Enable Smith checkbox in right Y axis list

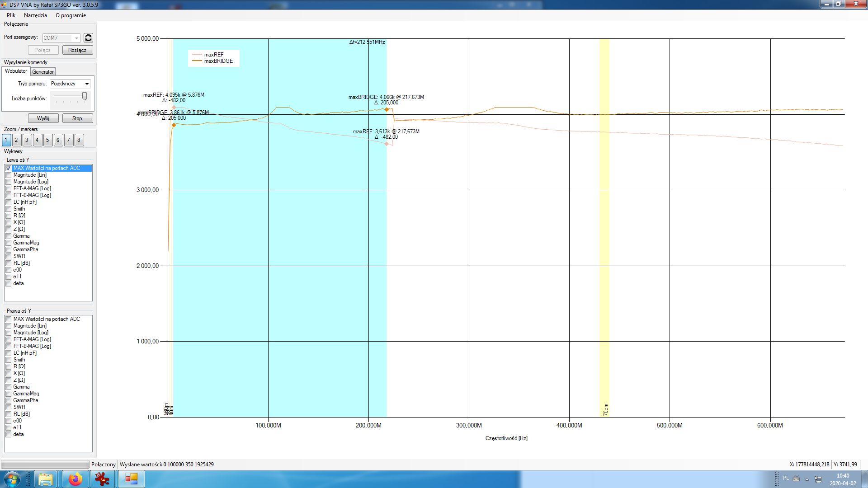[x=9, y=360]
